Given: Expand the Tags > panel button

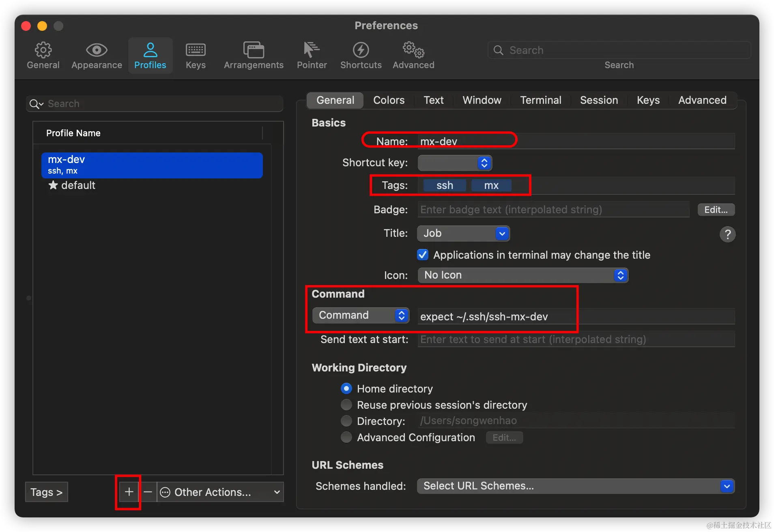Looking at the screenshot, I should 46,492.
